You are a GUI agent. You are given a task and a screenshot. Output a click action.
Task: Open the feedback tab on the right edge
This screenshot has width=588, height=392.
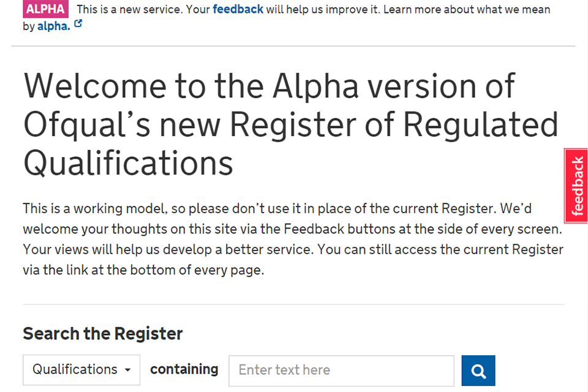(x=576, y=185)
